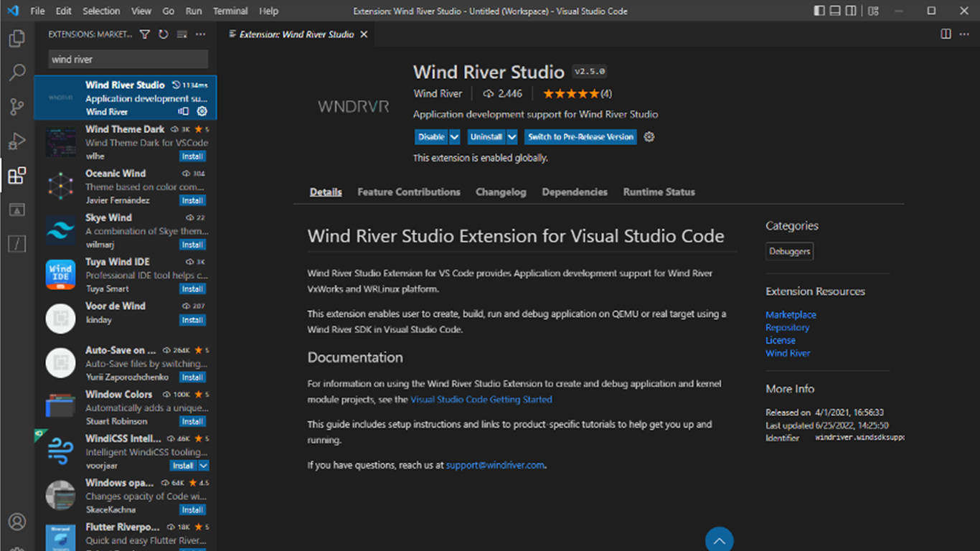Open the Marketplace link

(x=791, y=315)
